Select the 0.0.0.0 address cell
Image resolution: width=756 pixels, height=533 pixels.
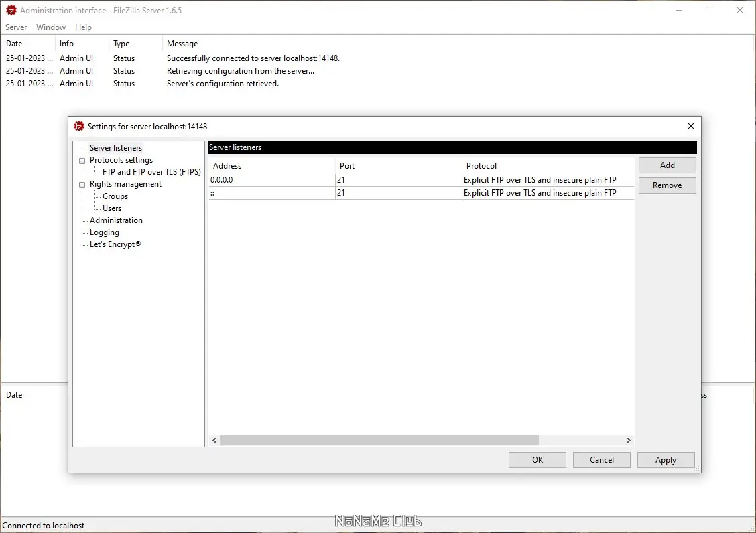coord(272,180)
